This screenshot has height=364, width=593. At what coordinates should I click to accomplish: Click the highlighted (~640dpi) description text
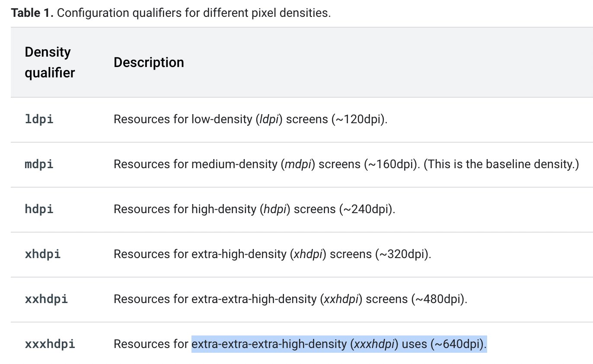point(339,344)
